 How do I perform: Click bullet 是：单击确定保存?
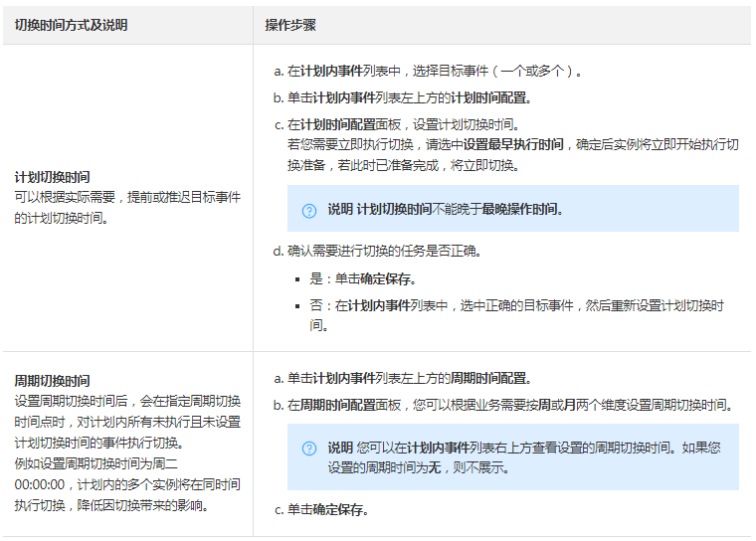362,278
